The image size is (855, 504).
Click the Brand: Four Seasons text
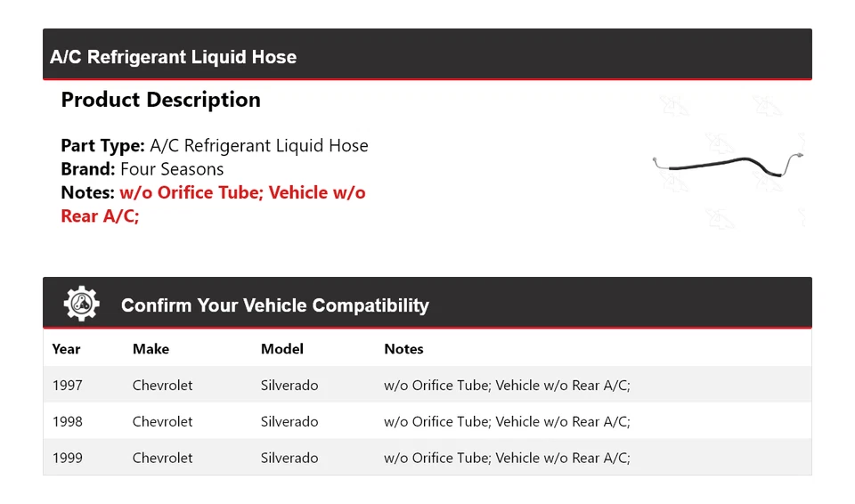(142, 169)
